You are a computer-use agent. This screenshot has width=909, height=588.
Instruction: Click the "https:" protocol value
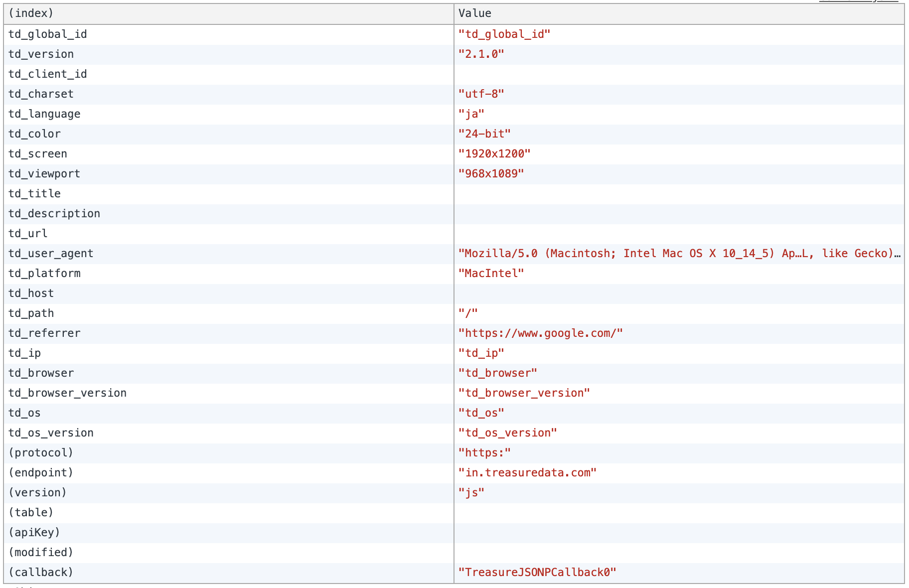[485, 453]
